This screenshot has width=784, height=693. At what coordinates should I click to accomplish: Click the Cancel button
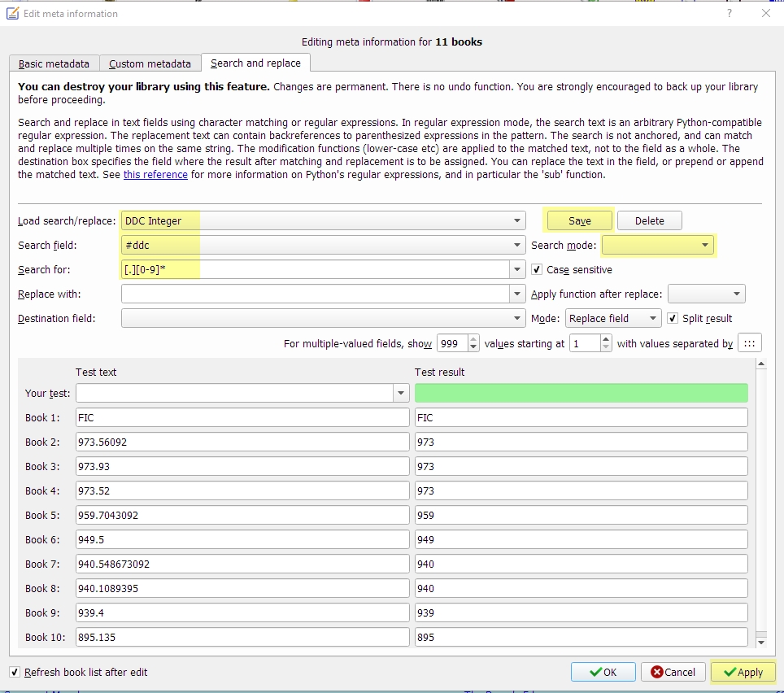pos(673,672)
